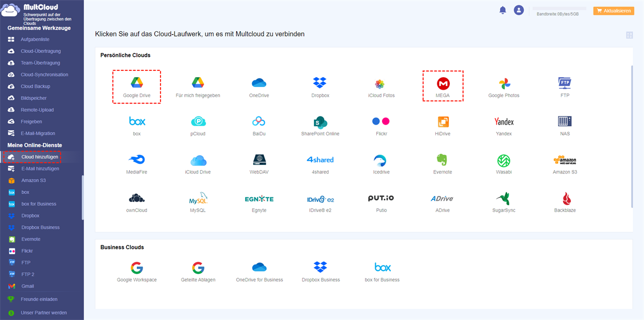Click Freunde einladen link
The width and height of the screenshot is (644, 320).
click(39, 299)
